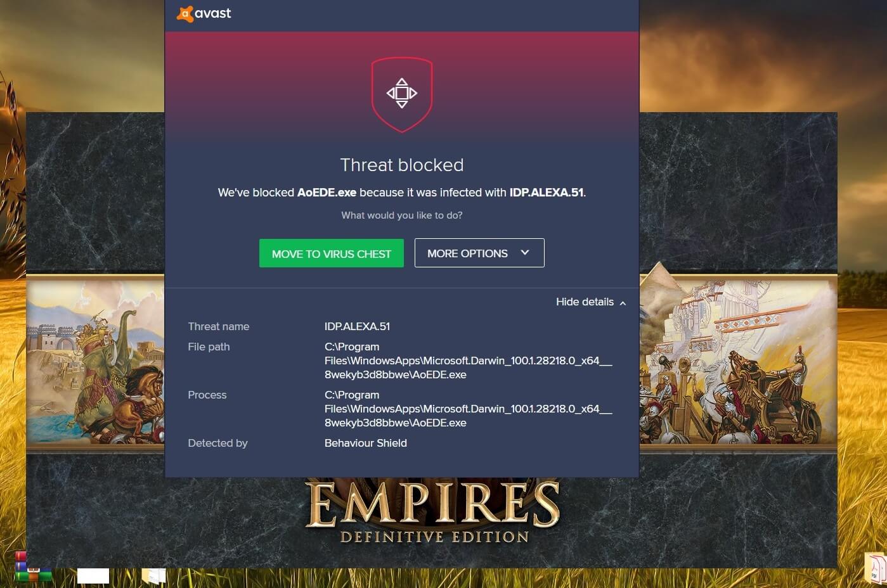Click the IDP.ALEXA.51 threat name value

tap(357, 326)
